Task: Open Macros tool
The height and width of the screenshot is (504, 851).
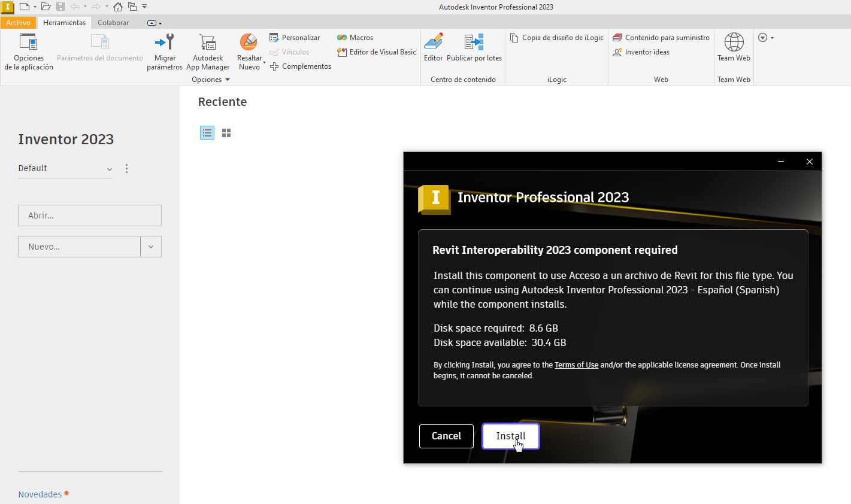Action: (x=355, y=38)
